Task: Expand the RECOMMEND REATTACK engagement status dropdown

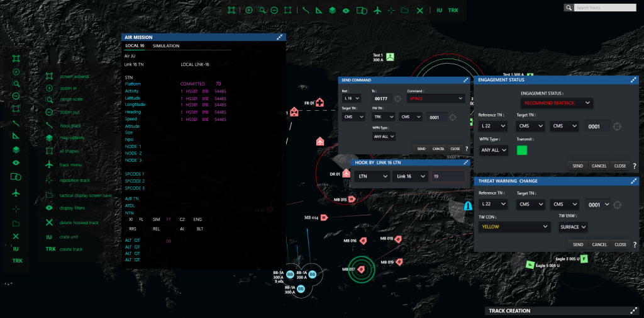Action: [557, 103]
